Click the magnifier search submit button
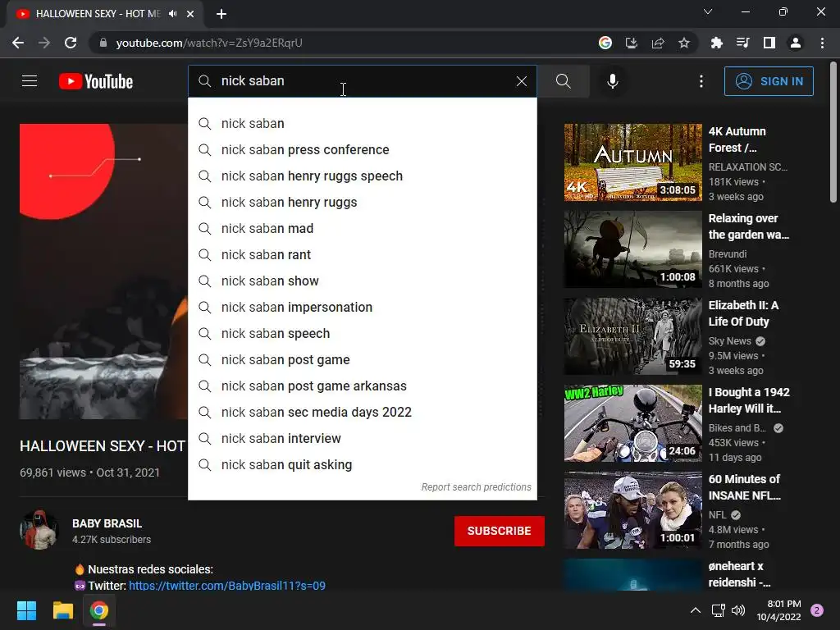840x630 pixels. point(563,81)
